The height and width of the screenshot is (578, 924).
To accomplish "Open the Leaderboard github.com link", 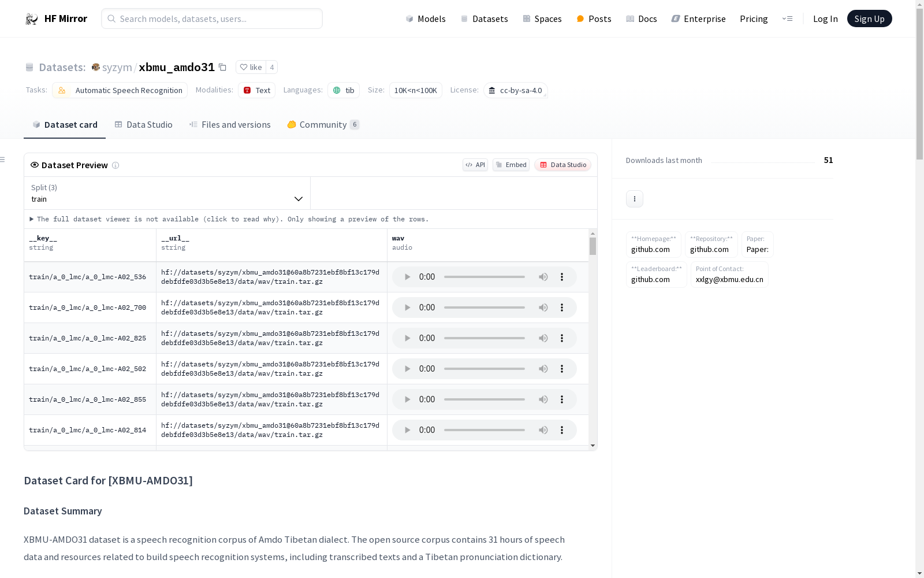I will [657, 275].
